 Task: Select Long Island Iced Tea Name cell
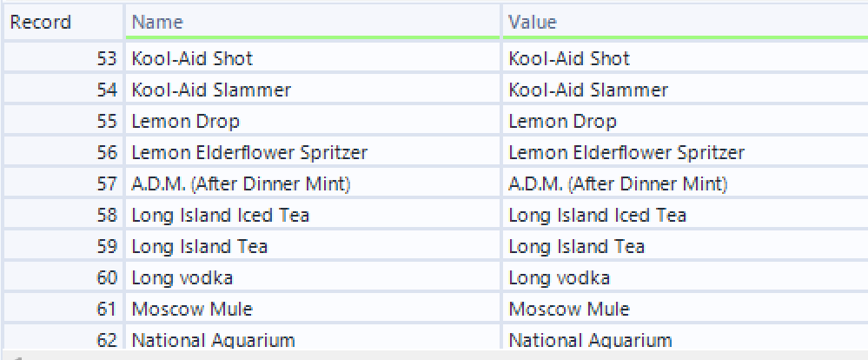point(220,216)
